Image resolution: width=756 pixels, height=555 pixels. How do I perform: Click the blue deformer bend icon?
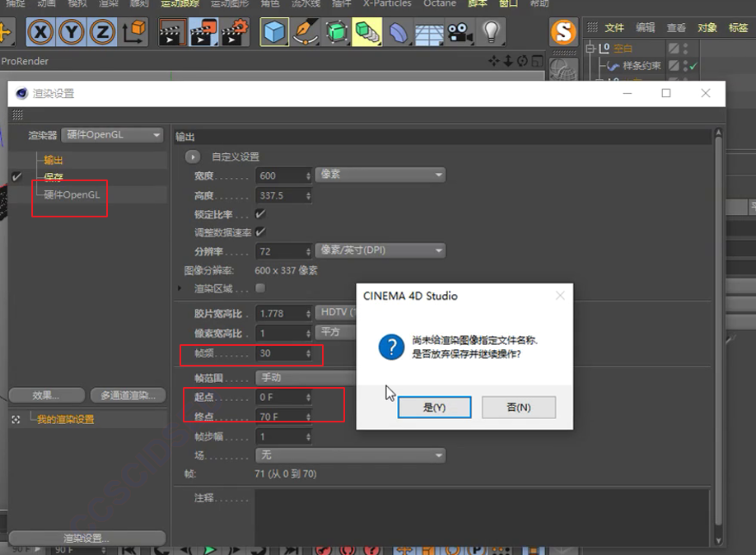[x=399, y=32]
